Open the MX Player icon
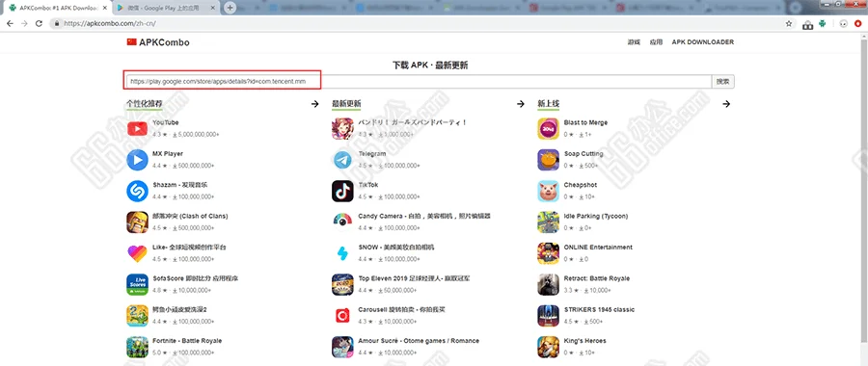This screenshot has height=366, width=868. click(x=137, y=160)
